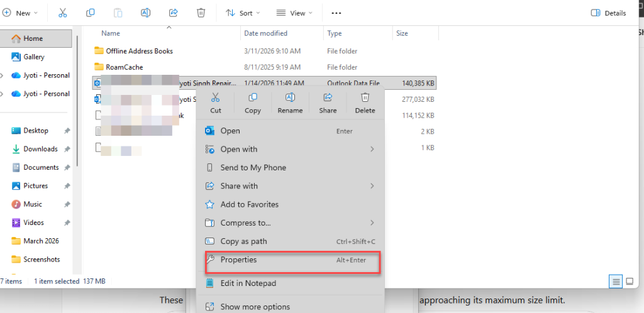This screenshot has height=313, width=644.
Task: Open Downloads in quick access
Action: point(36,149)
